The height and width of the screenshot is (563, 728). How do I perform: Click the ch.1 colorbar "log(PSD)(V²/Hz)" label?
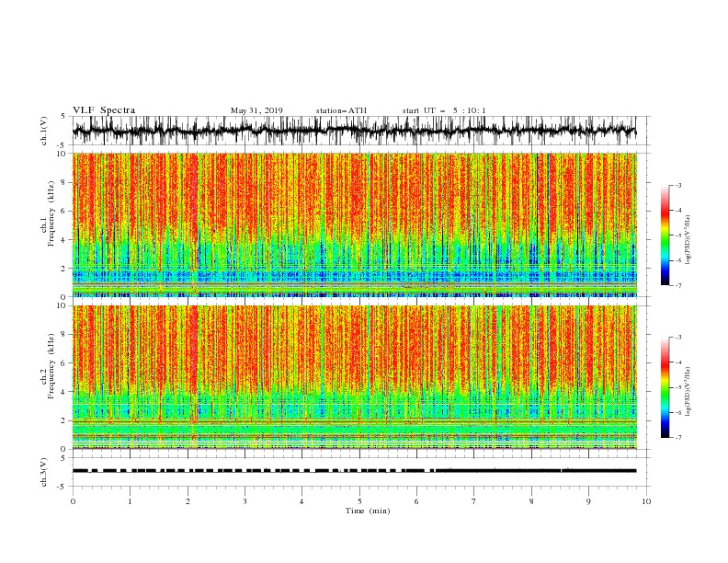688,240
